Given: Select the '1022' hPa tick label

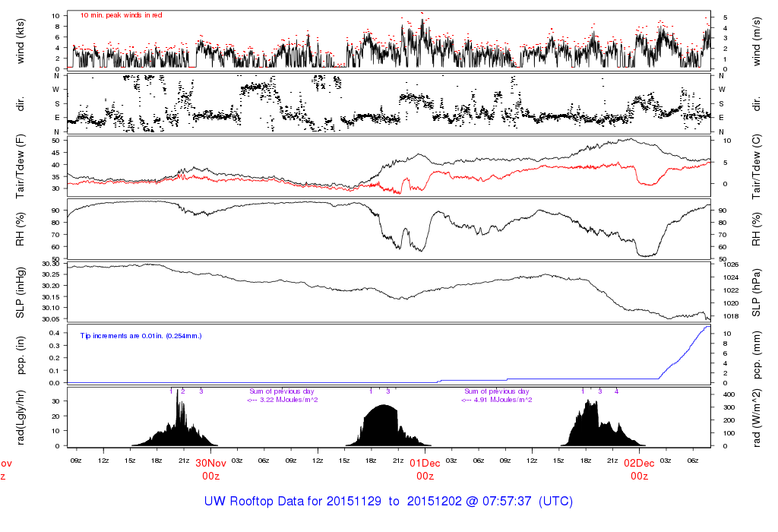Looking at the screenshot, I should [731, 290].
